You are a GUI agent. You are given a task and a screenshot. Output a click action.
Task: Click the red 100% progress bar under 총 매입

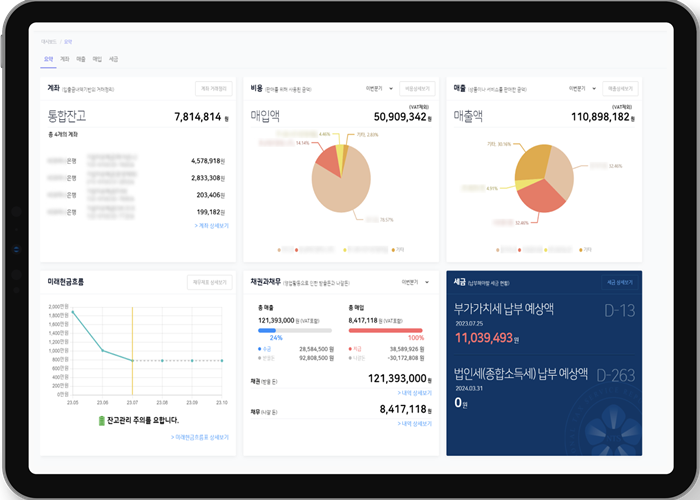[x=385, y=330]
